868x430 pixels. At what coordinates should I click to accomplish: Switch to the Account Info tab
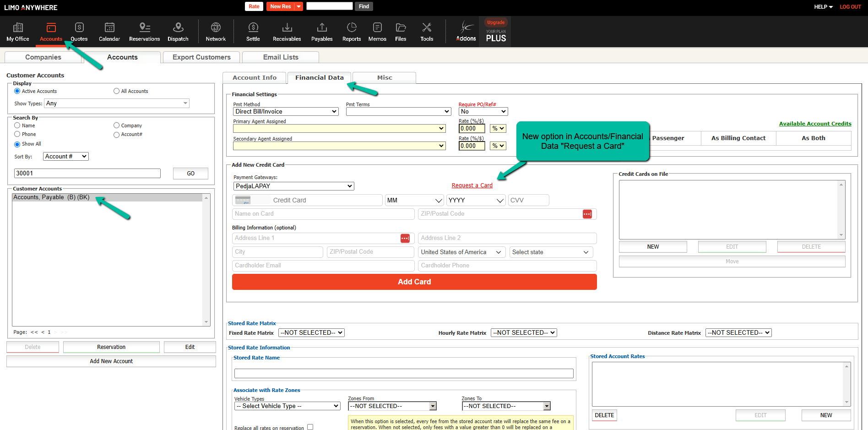[255, 78]
